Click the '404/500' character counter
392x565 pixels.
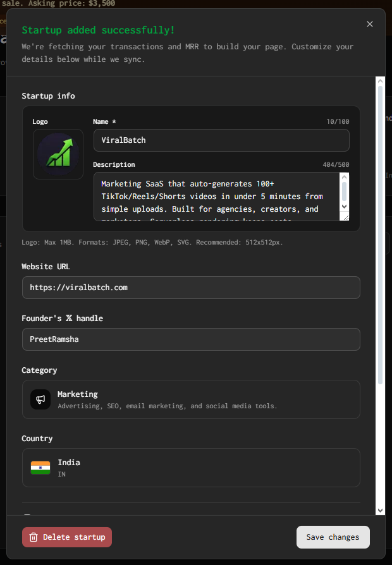(x=336, y=165)
